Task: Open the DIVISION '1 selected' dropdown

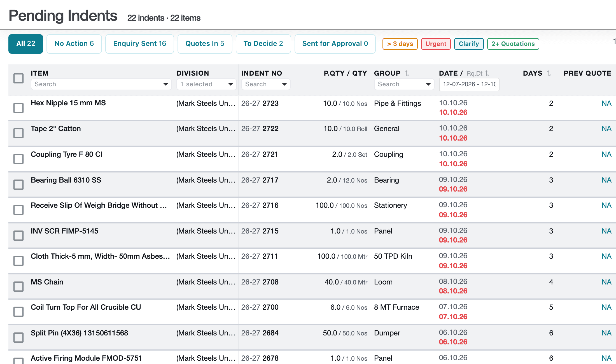Action: click(x=207, y=84)
